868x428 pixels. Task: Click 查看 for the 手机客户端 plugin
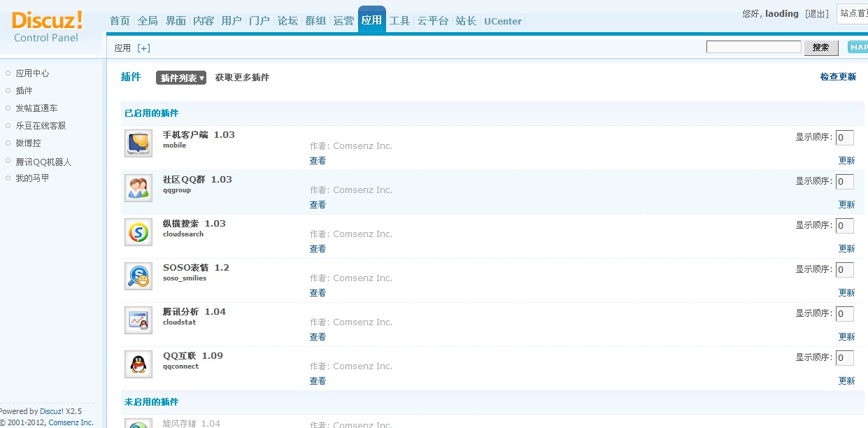tap(318, 161)
